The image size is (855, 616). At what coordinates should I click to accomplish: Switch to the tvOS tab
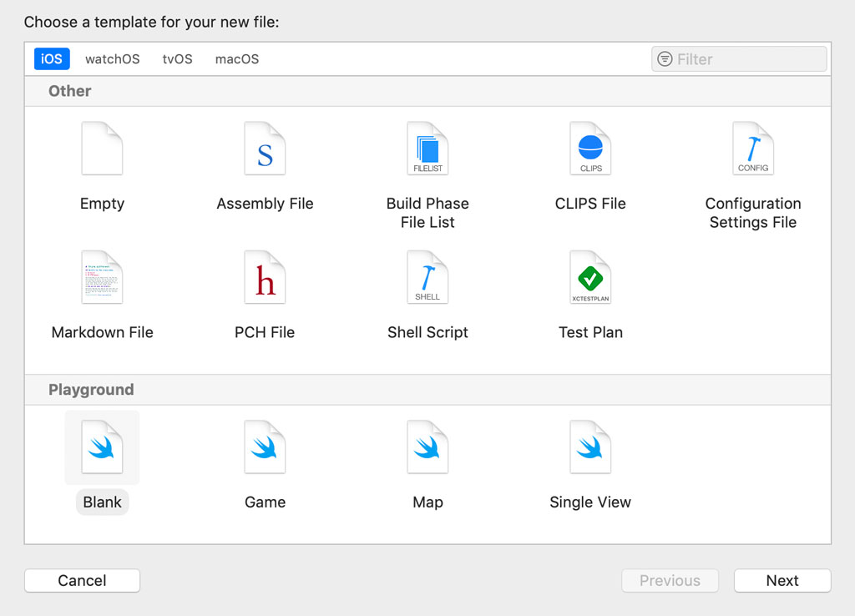coord(177,59)
